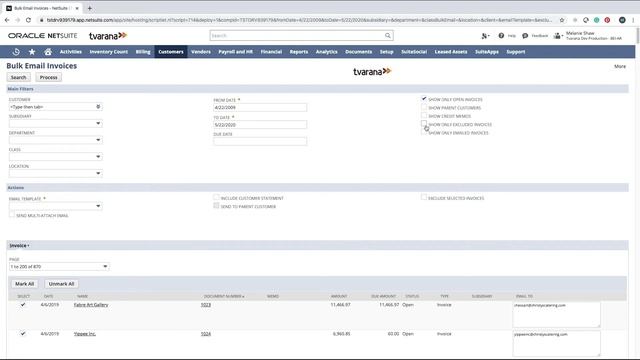This screenshot has width=640, height=360.
Task: Open the user role icon
Action: pyautogui.click(x=558, y=36)
